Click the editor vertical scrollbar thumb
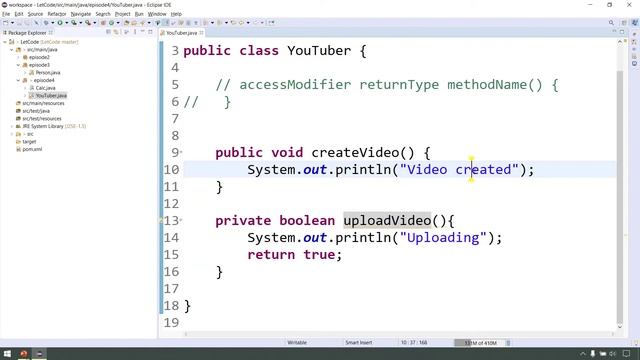The width and height of the screenshot is (640, 360). click(x=620, y=196)
